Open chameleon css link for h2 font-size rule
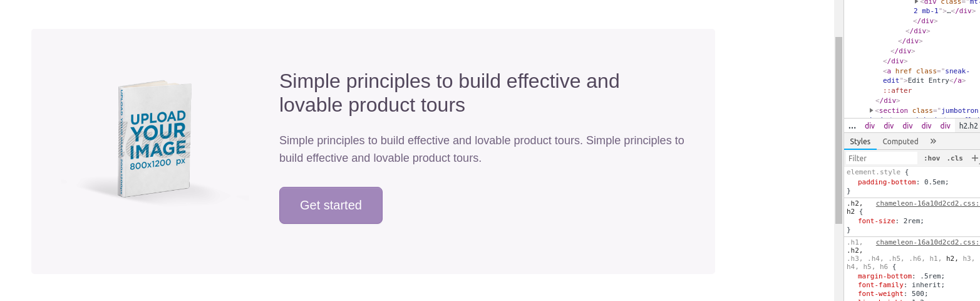The width and height of the screenshot is (980, 301). (927, 203)
